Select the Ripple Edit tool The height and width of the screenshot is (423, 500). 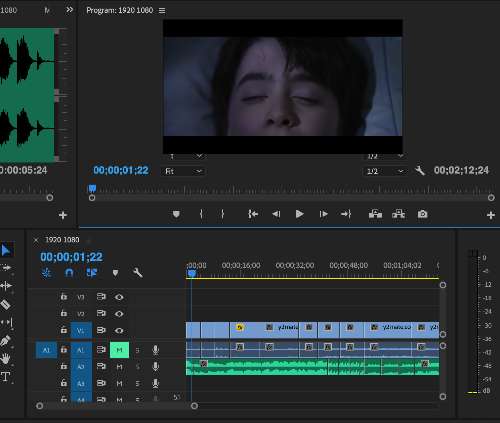(x=6, y=286)
